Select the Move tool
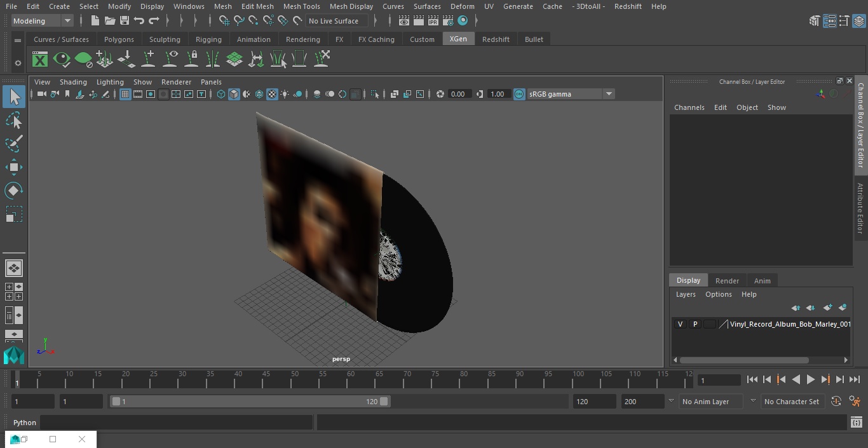 (14, 167)
